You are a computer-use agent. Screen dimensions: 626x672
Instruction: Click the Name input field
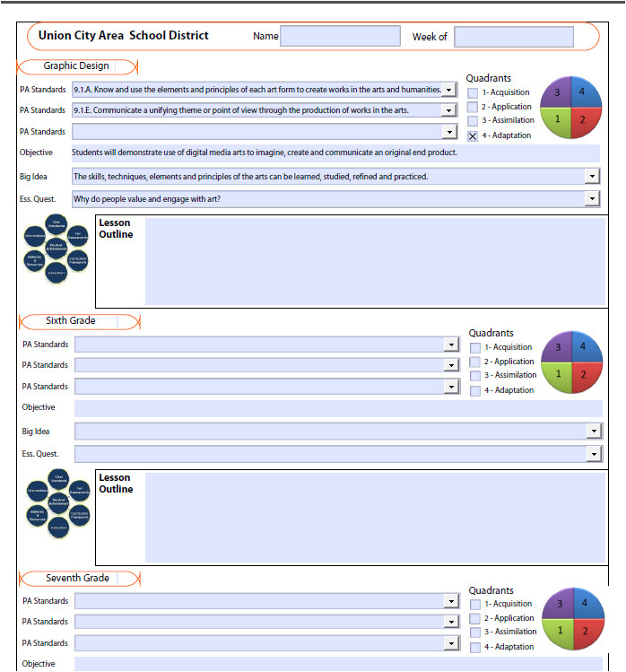(340, 36)
